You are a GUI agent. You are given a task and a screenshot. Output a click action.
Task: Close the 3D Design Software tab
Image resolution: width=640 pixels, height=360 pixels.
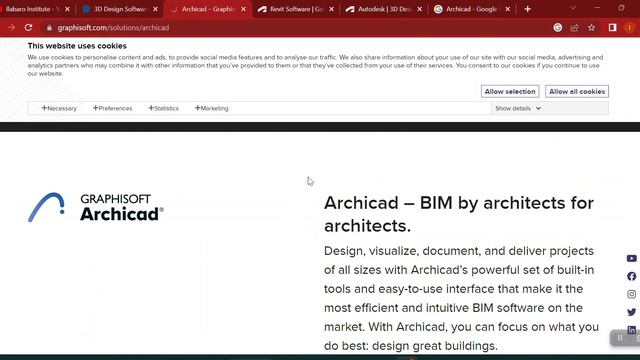point(156,9)
